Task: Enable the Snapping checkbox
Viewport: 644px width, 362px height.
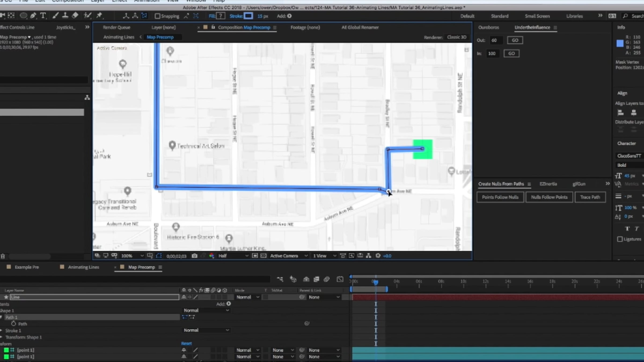Action: [158, 16]
